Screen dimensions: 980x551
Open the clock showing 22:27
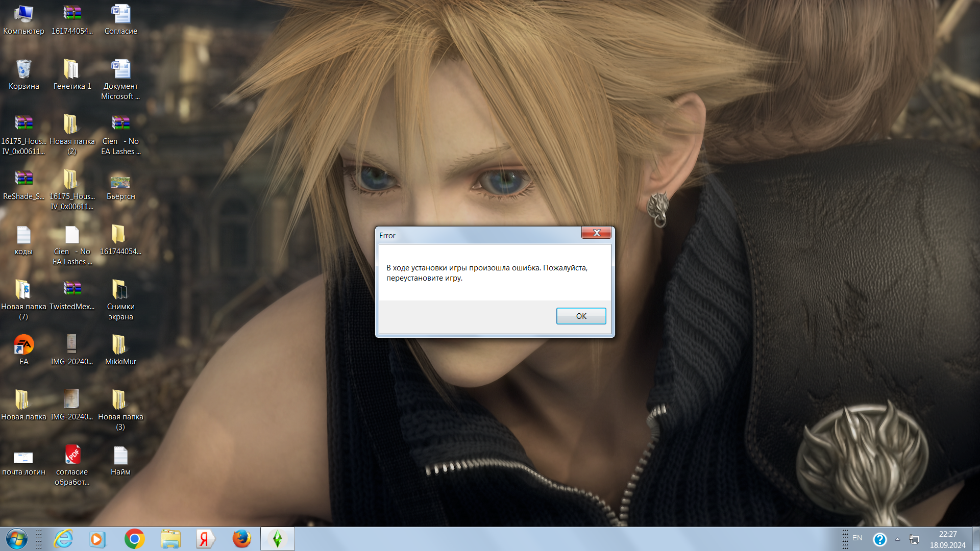coord(948,539)
